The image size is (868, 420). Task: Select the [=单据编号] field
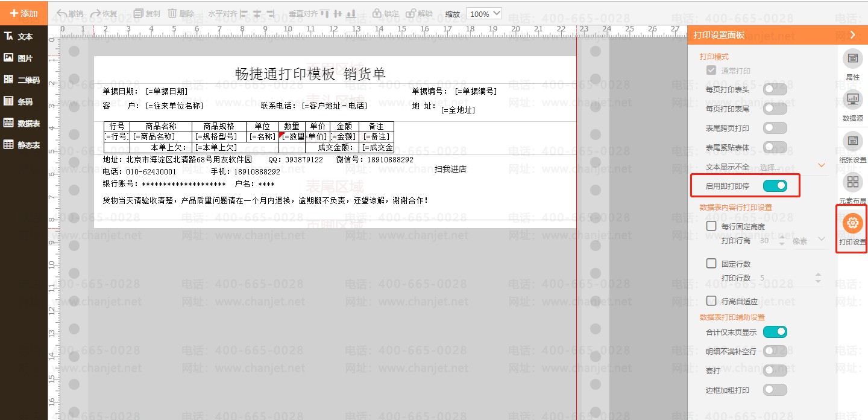click(x=476, y=91)
